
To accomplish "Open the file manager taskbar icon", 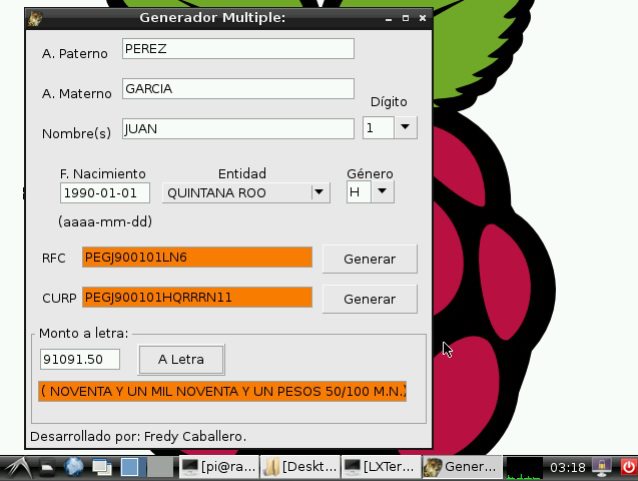I will (x=48, y=468).
